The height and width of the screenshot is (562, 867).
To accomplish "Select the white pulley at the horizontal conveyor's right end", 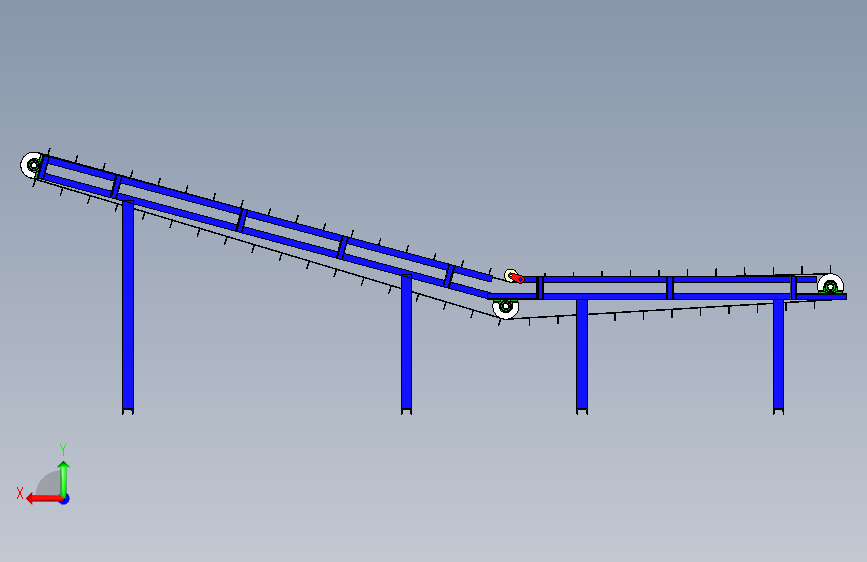I will point(831,284).
